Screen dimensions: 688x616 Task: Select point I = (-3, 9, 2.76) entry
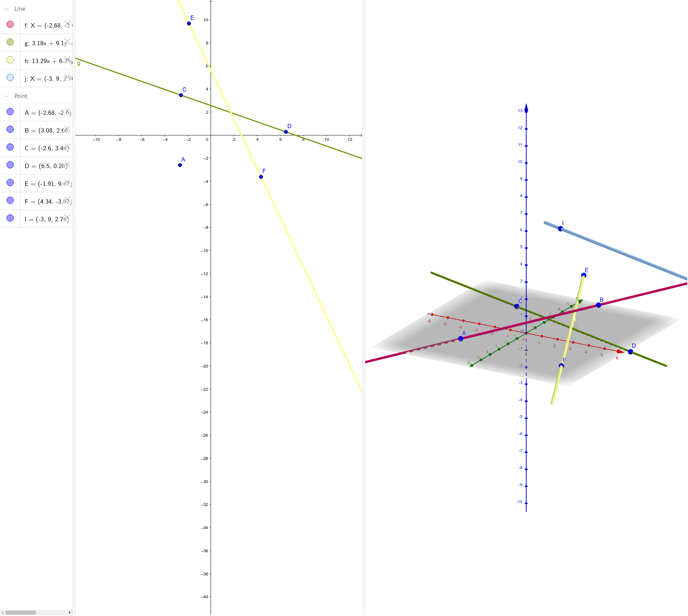point(47,219)
